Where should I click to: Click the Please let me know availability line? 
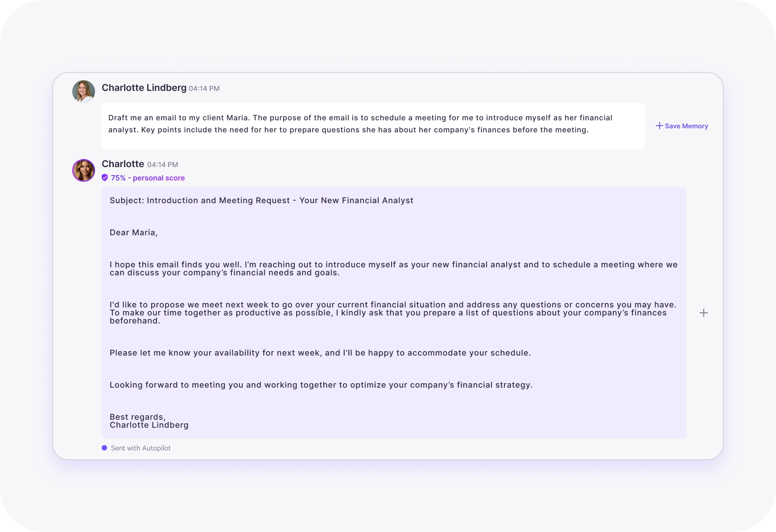tap(320, 353)
